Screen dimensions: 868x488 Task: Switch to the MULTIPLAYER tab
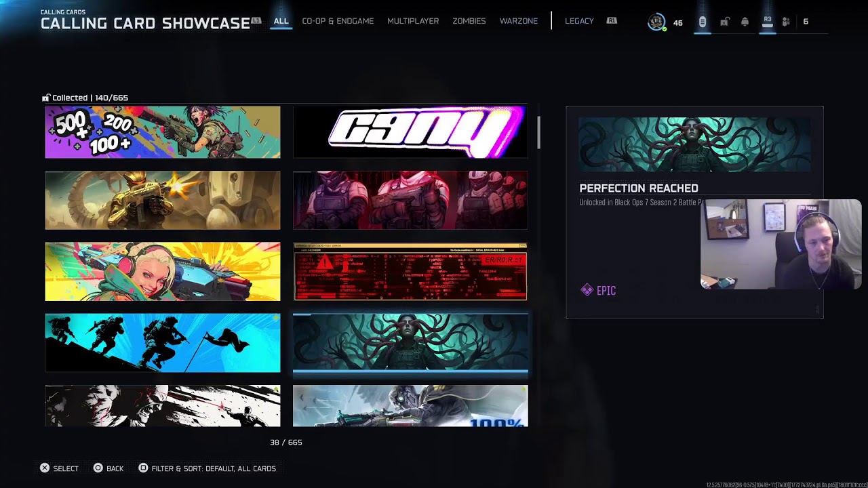413,21
